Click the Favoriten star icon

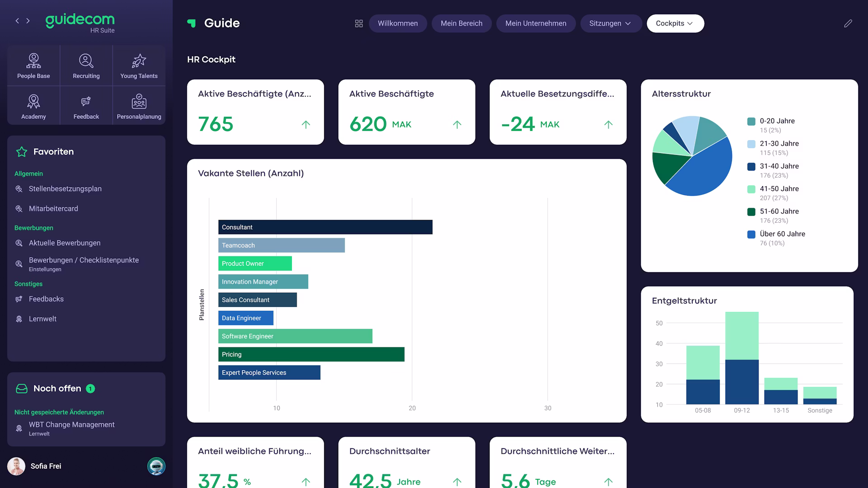coord(21,152)
